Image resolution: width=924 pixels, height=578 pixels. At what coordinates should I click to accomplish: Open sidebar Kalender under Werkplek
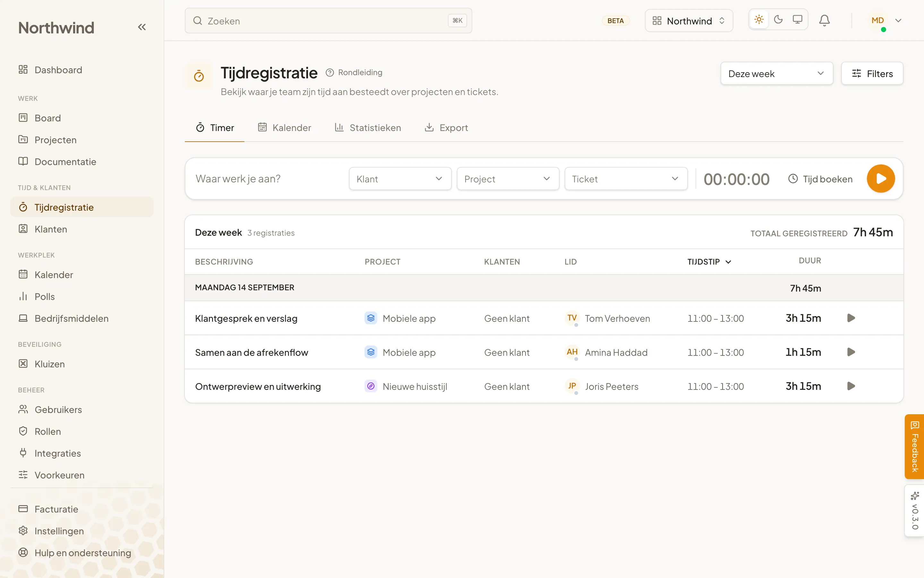(x=82, y=275)
